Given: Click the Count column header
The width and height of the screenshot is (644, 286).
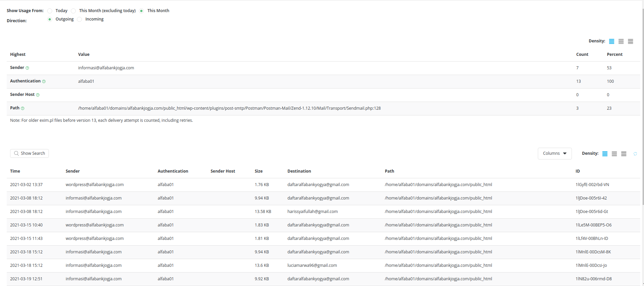Looking at the screenshot, I should pyautogui.click(x=582, y=55).
